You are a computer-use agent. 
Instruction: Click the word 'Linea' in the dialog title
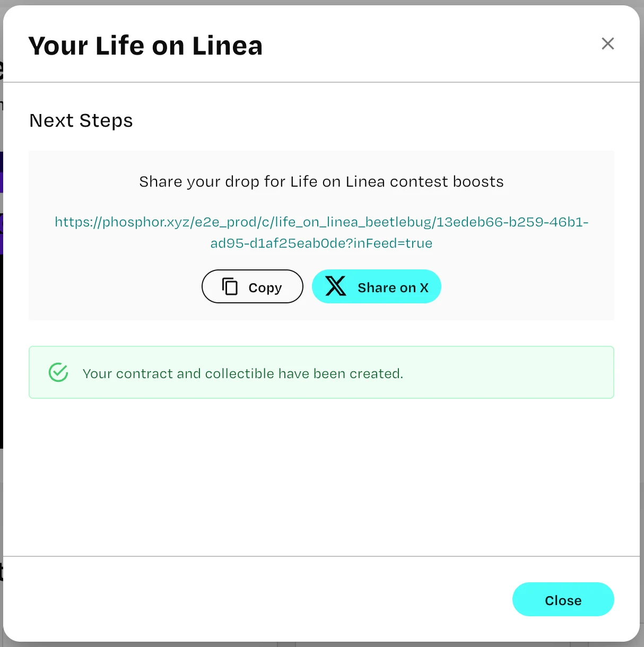click(227, 46)
